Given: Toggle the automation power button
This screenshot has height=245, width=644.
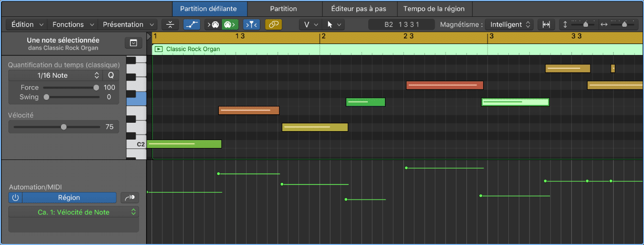Looking at the screenshot, I should [x=15, y=197].
